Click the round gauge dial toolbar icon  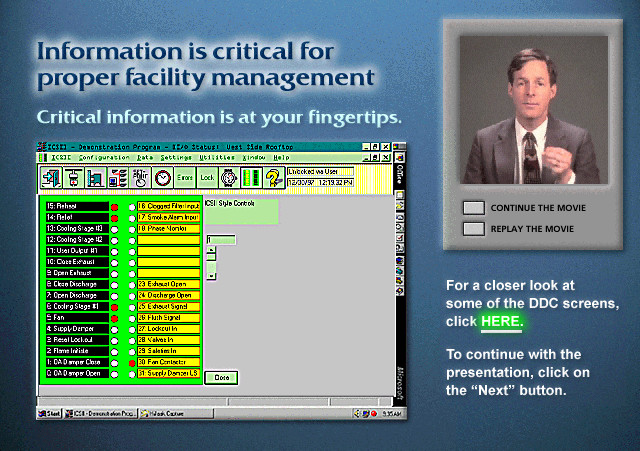[x=229, y=178]
